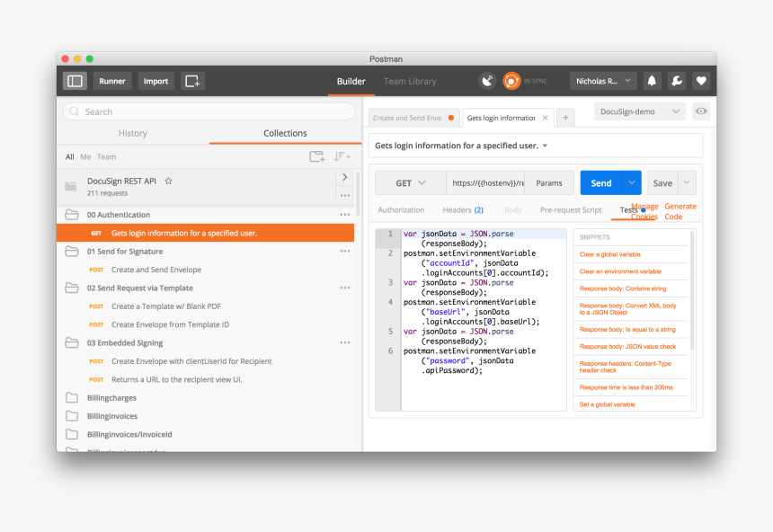Open the Send button dropdown arrow
The image size is (773, 532).
click(x=632, y=183)
